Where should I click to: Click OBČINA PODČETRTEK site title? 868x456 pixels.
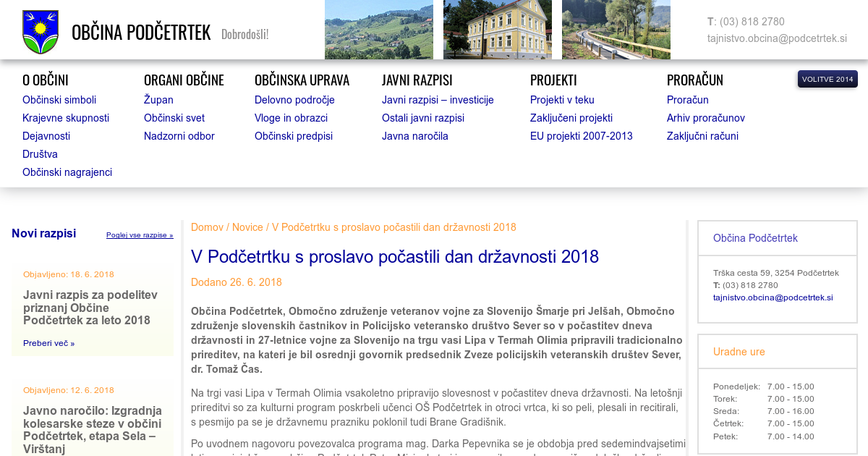141,33
